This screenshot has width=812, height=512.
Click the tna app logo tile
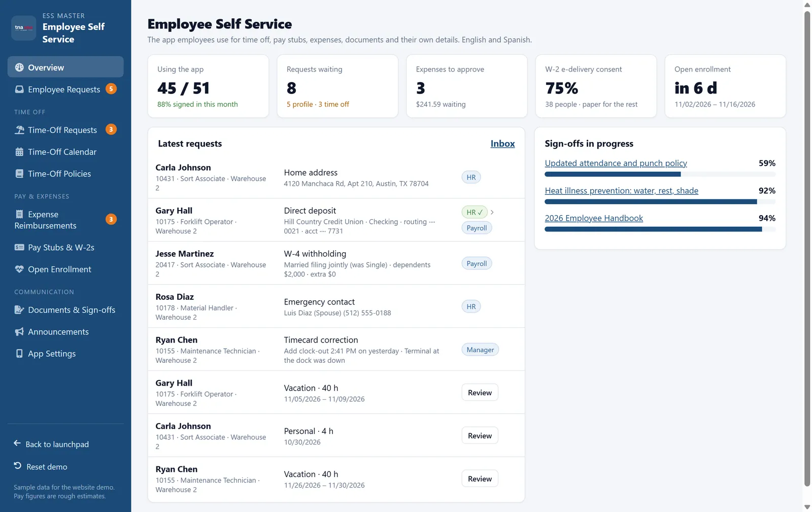click(x=24, y=27)
